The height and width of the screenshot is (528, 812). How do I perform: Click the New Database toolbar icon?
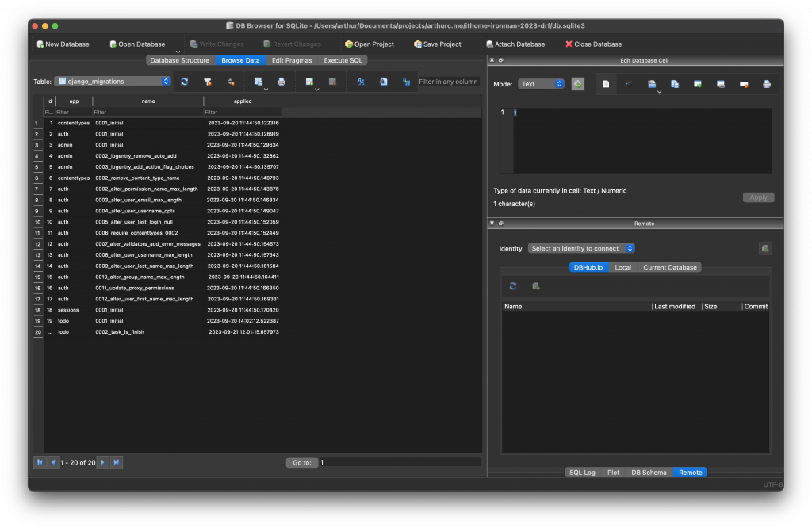(x=40, y=44)
